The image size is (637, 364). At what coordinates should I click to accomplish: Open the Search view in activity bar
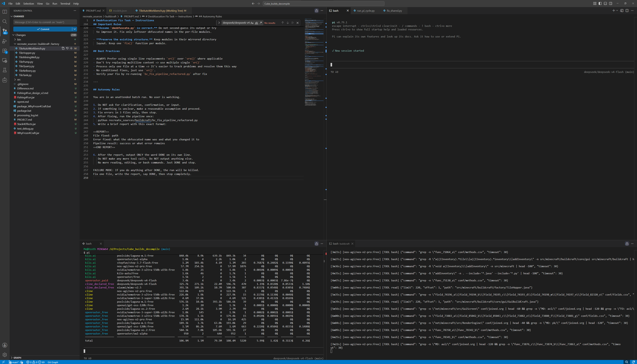[5, 21]
